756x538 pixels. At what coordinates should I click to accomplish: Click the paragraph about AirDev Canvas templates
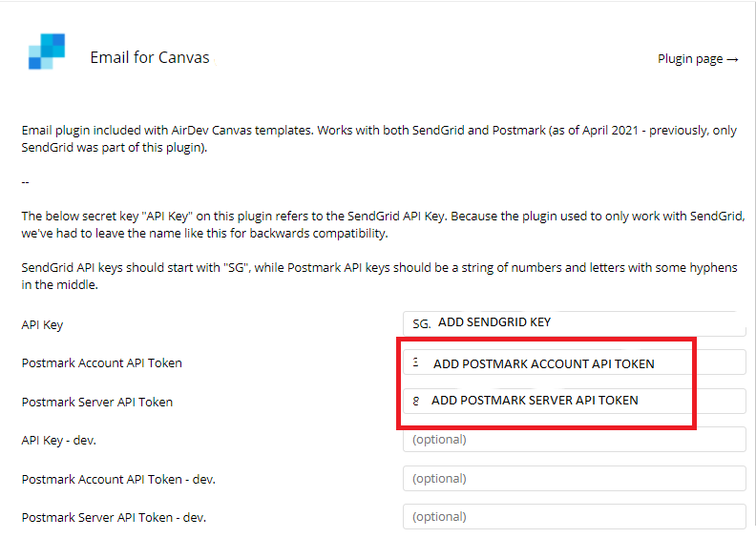pos(378,139)
